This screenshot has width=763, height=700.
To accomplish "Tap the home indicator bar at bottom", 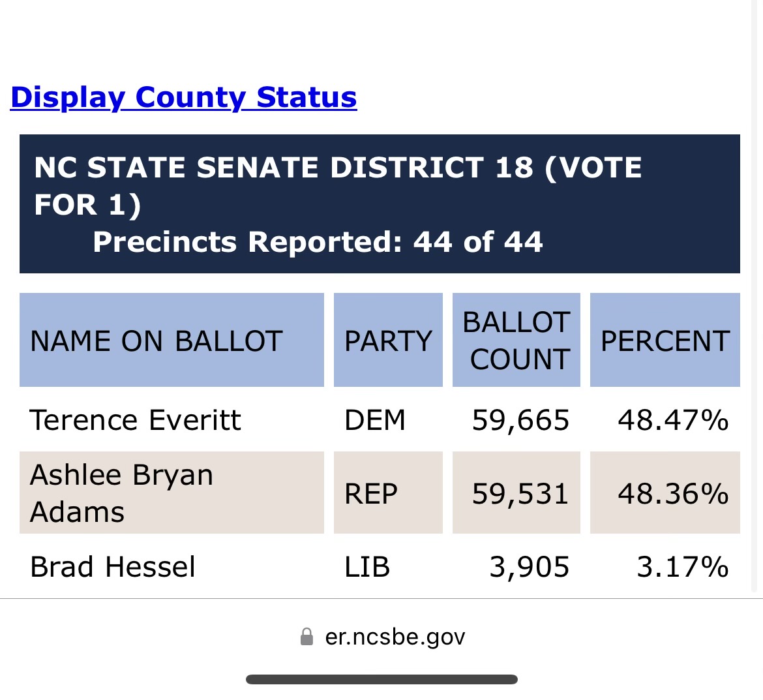I will point(381,680).
